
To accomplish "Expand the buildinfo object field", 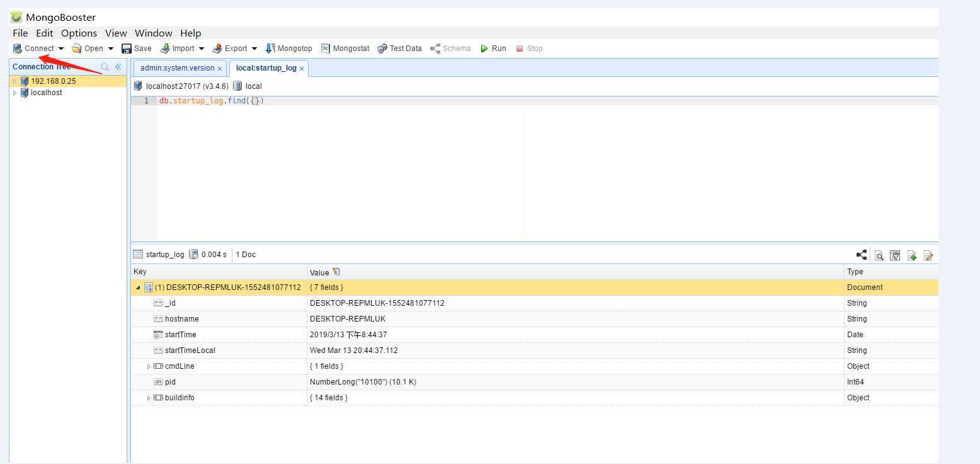I will [149, 398].
